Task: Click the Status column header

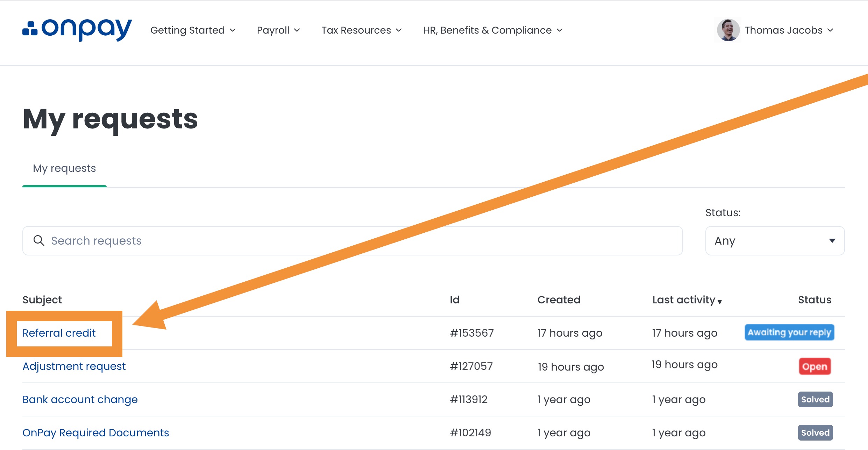Action: (814, 300)
